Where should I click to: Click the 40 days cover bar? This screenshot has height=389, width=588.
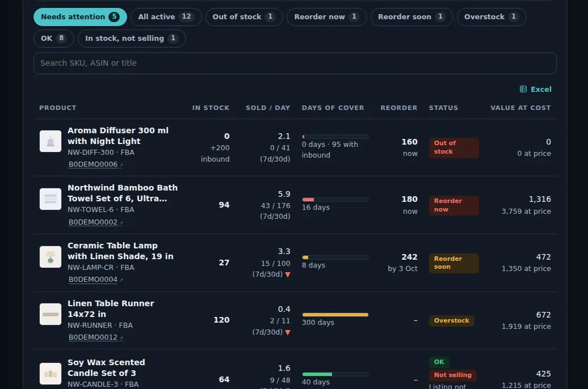(335, 374)
